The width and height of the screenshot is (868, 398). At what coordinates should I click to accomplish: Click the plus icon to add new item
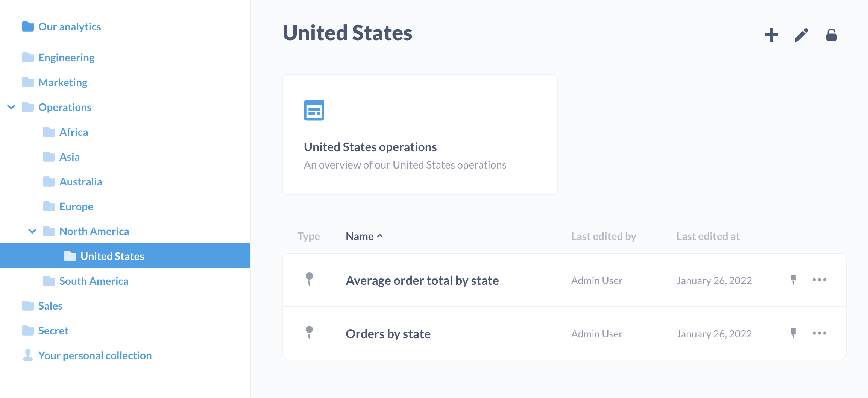(771, 35)
